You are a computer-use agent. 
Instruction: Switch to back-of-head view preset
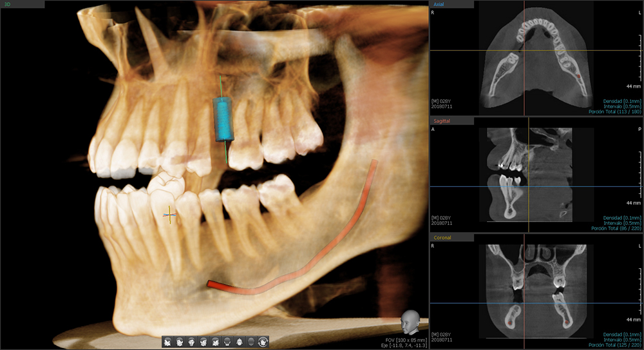227,342
